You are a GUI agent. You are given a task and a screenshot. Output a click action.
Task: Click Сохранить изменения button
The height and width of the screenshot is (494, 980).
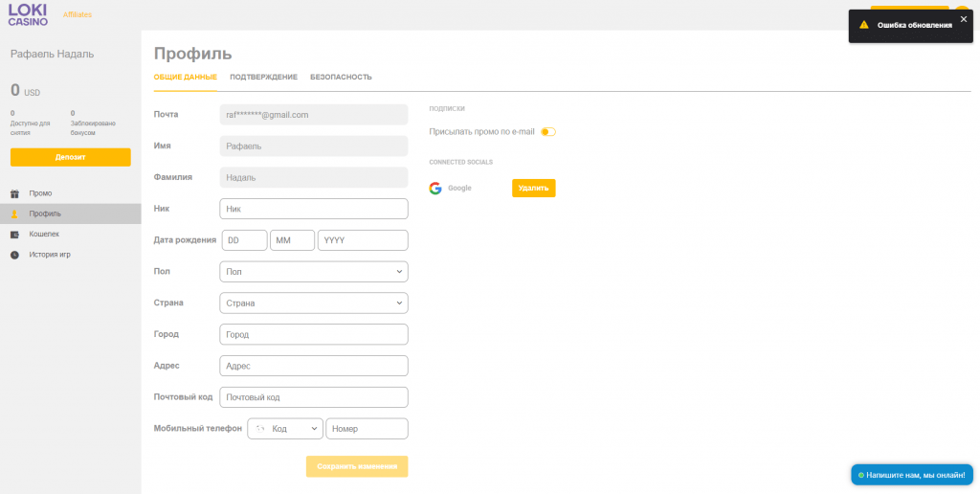[357, 466]
